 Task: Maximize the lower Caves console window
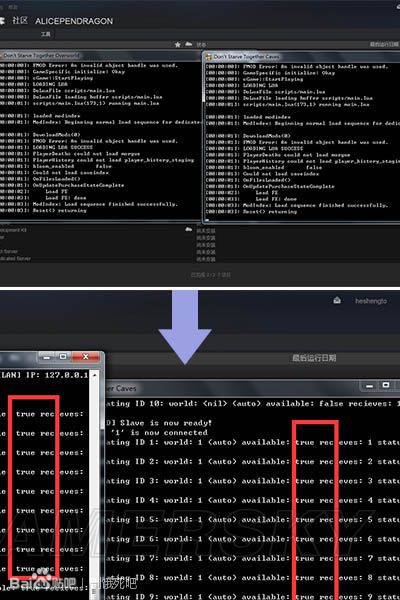coord(386,386)
